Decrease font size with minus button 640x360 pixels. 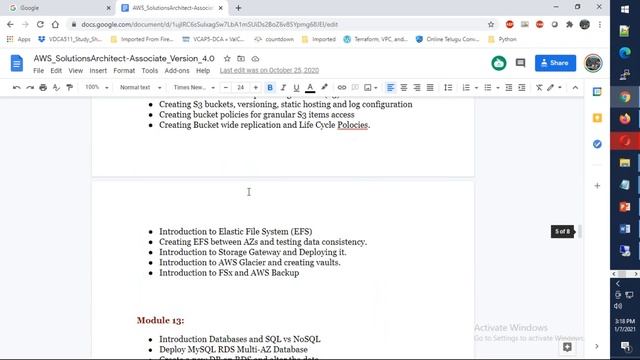(226, 87)
